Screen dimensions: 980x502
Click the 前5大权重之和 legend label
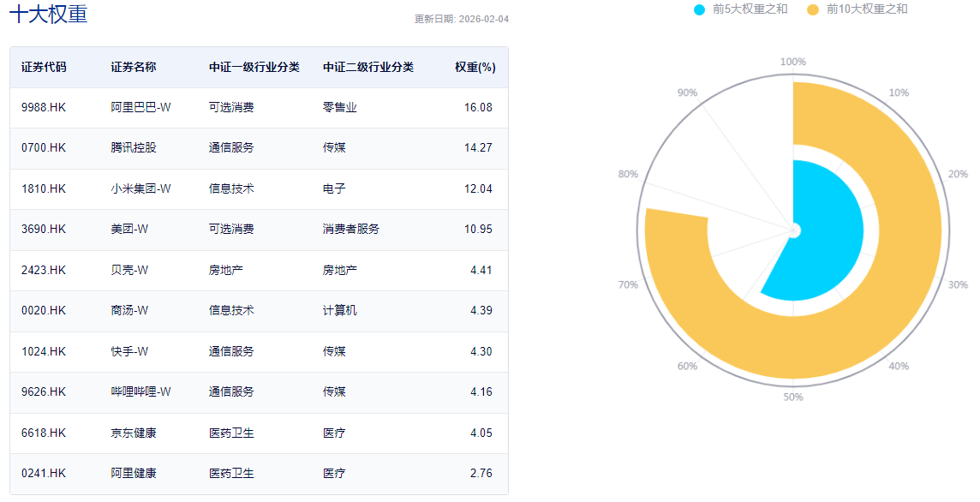click(750, 9)
